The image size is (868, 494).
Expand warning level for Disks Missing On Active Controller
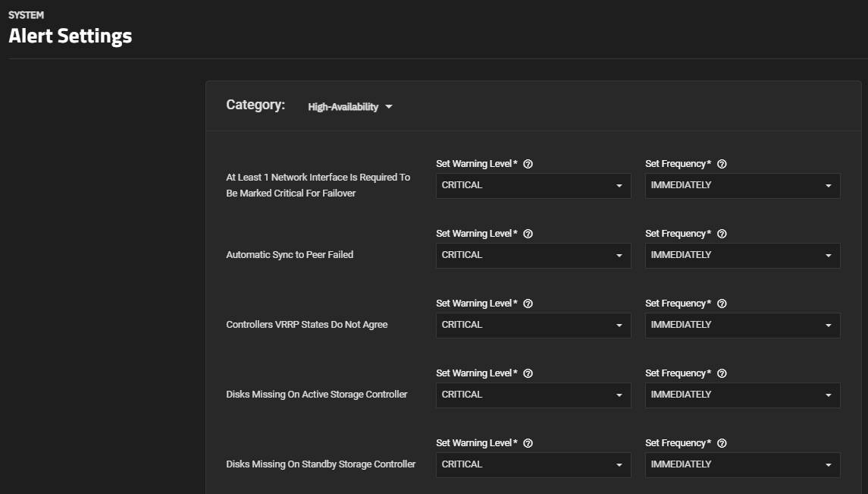(533, 395)
